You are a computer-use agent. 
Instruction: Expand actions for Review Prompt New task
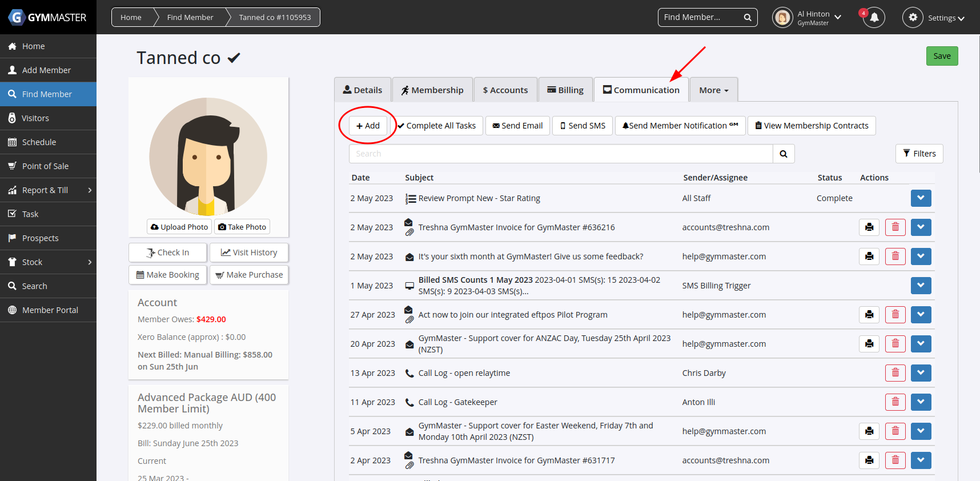point(921,198)
